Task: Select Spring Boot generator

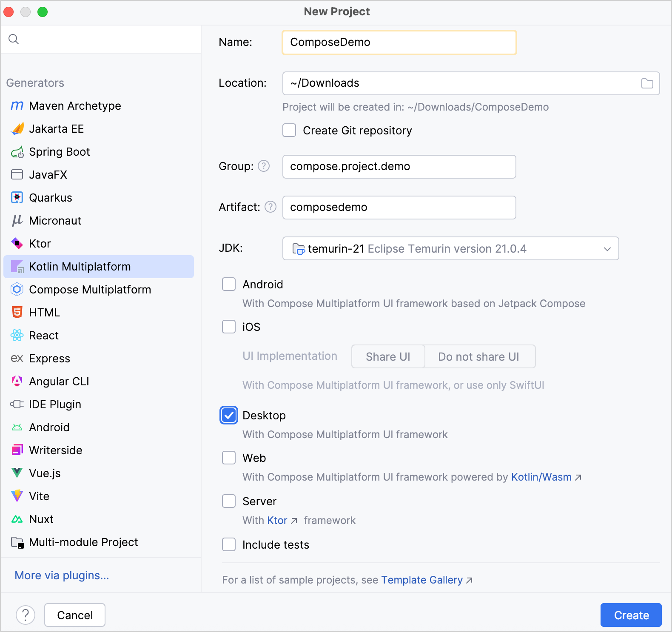Action: (x=99, y=151)
